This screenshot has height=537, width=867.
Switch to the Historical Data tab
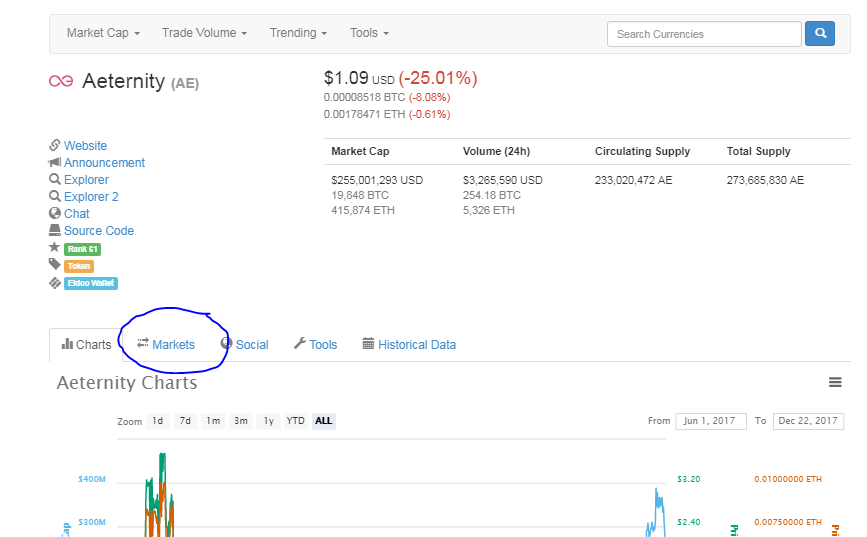tap(409, 345)
